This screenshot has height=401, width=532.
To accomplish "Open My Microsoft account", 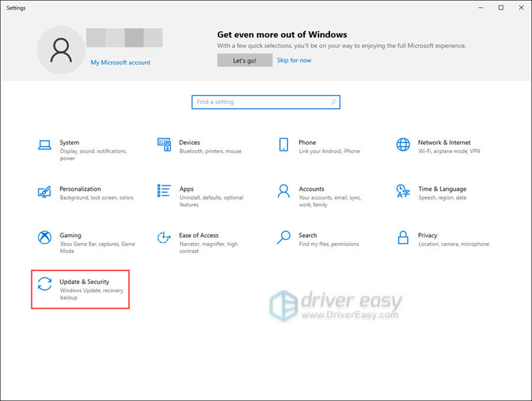I will 120,62.
